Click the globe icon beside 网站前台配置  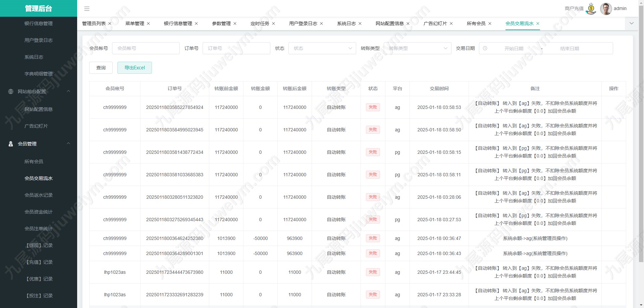click(x=11, y=91)
